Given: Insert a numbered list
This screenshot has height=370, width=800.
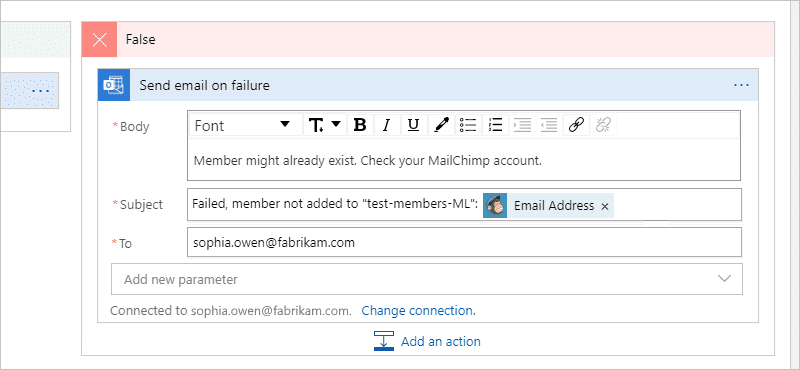Looking at the screenshot, I should coord(495,125).
